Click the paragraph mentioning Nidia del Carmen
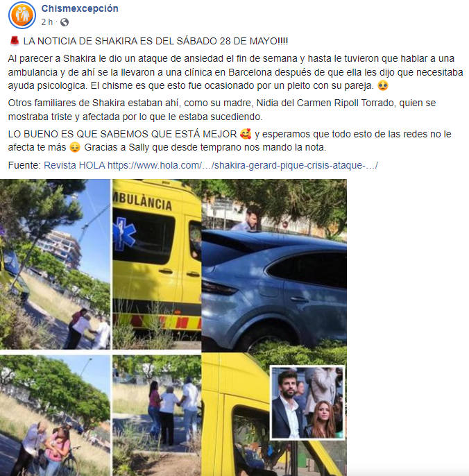Viewport: 469px width, 476px height. [222, 110]
